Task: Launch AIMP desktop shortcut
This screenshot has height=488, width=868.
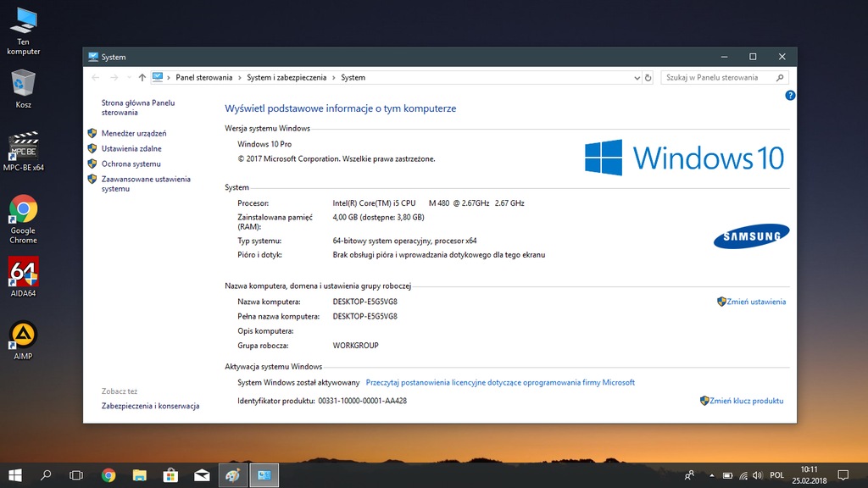Action: click(x=23, y=340)
